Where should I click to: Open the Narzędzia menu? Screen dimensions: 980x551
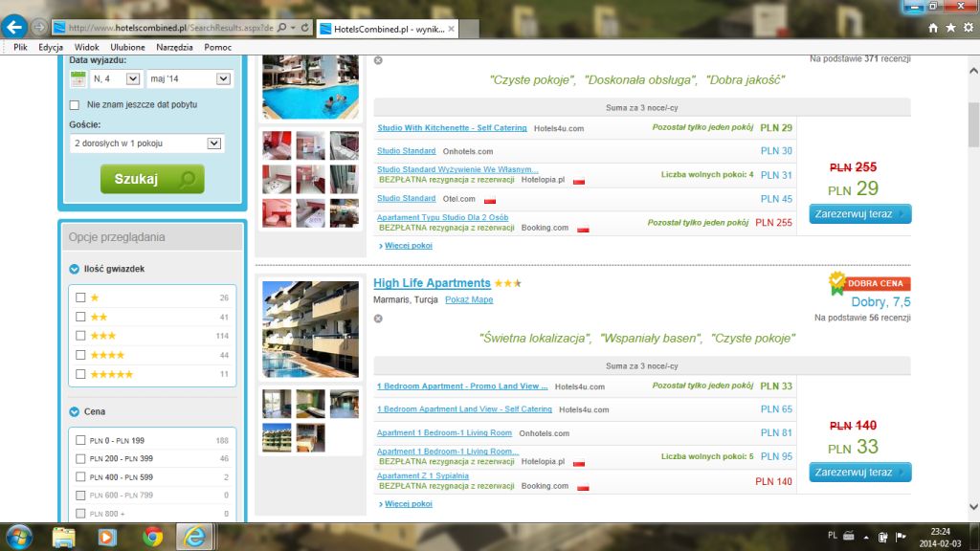(x=174, y=48)
